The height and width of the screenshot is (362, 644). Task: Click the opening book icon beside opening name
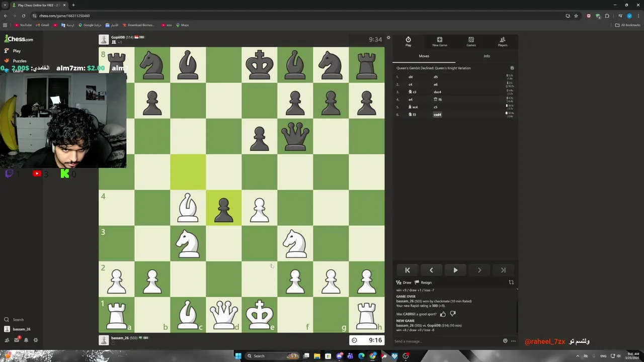click(512, 68)
